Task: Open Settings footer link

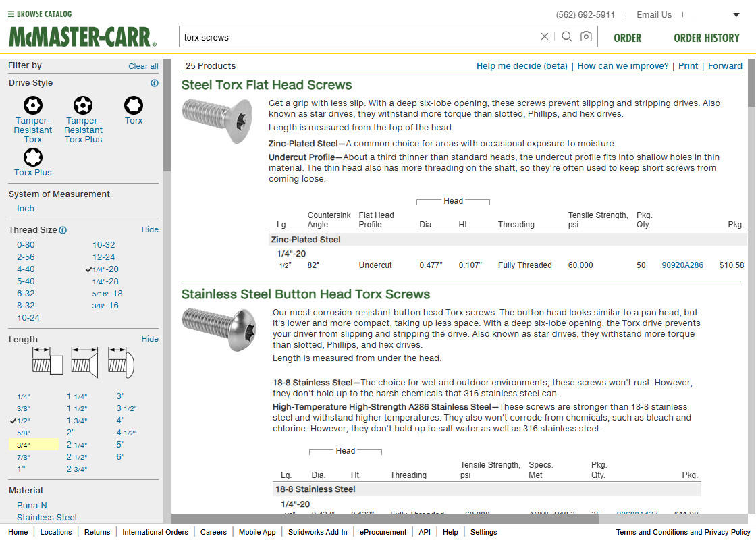Action: (x=483, y=532)
